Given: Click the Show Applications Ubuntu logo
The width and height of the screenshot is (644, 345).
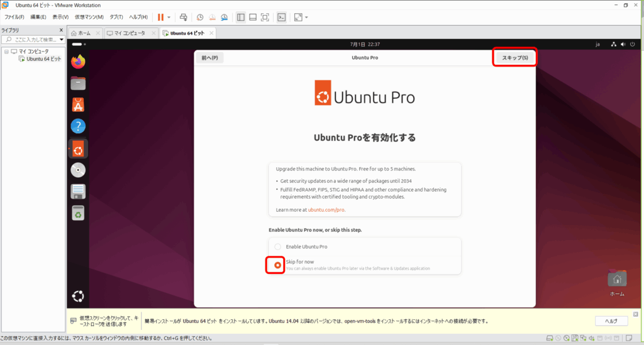Looking at the screenshot, I should click(78, 296).
